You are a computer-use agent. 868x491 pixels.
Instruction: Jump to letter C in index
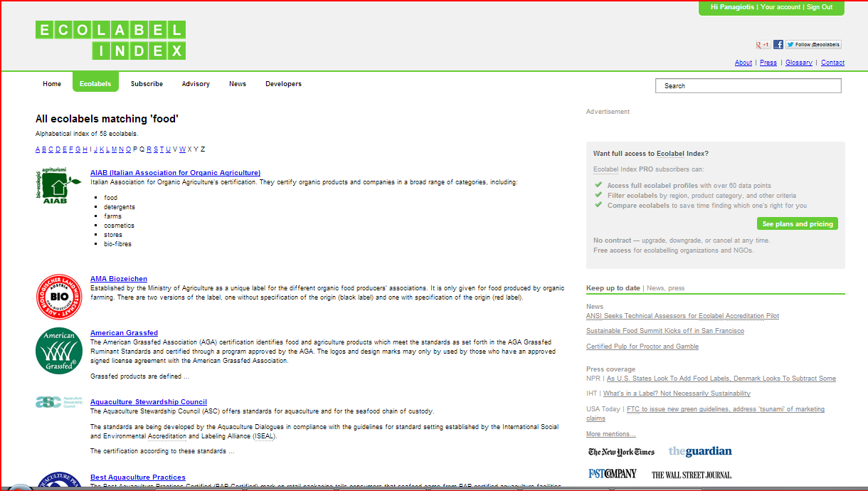click(51, 149)
